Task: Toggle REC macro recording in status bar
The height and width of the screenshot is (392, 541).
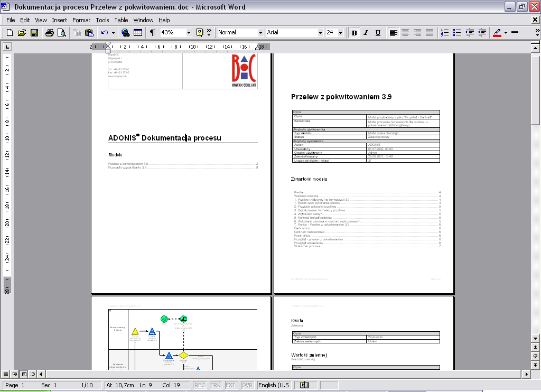Action: (x=199, y=385)
